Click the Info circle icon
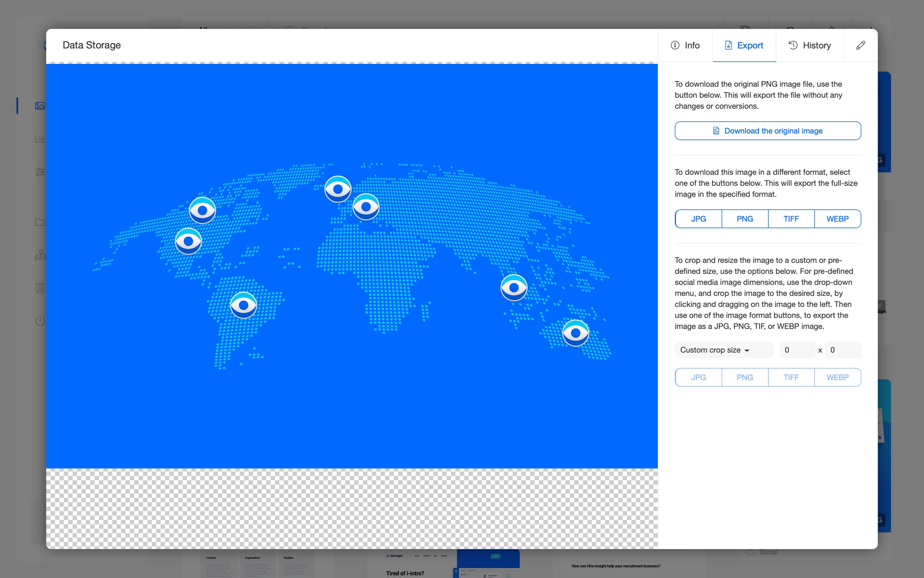 [675, 45]
